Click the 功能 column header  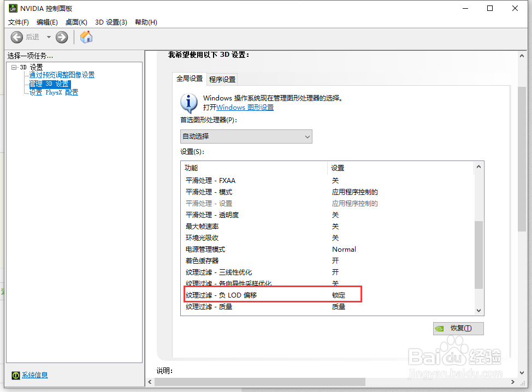(255, 168)
